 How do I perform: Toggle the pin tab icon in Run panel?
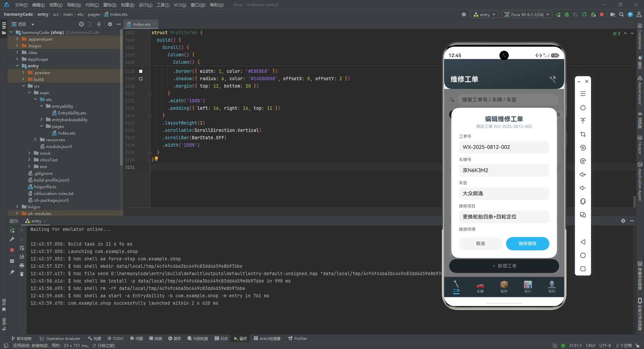[12, 272]
